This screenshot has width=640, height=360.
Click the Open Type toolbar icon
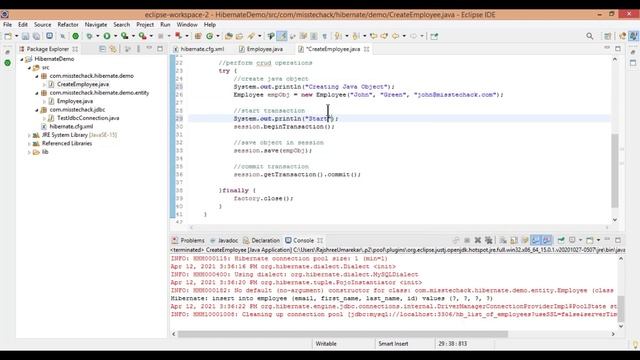(x=229, y=36)
